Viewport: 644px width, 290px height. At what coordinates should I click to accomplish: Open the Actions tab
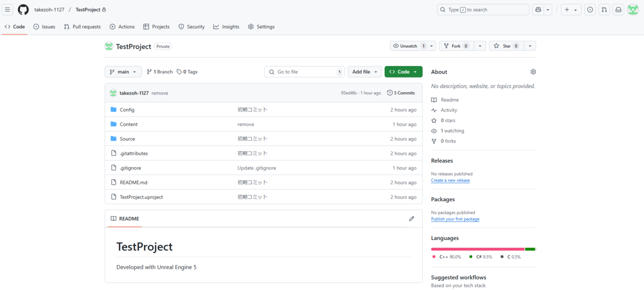[x=122, y=26]
